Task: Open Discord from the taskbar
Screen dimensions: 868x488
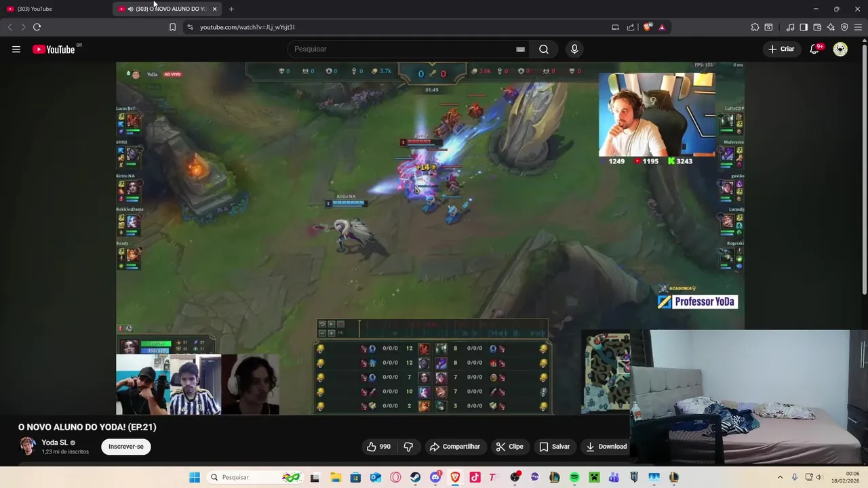Action: [x=435, y=477]
